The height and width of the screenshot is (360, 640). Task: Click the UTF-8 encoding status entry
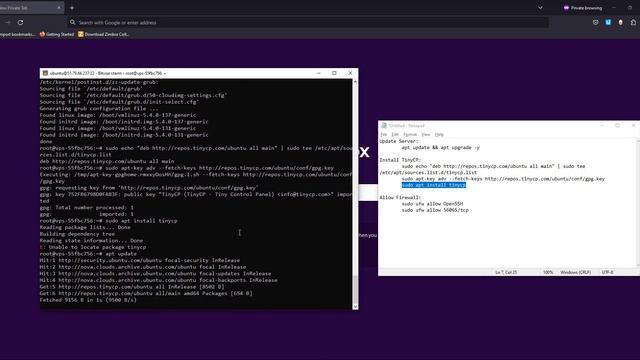(607, 272)
